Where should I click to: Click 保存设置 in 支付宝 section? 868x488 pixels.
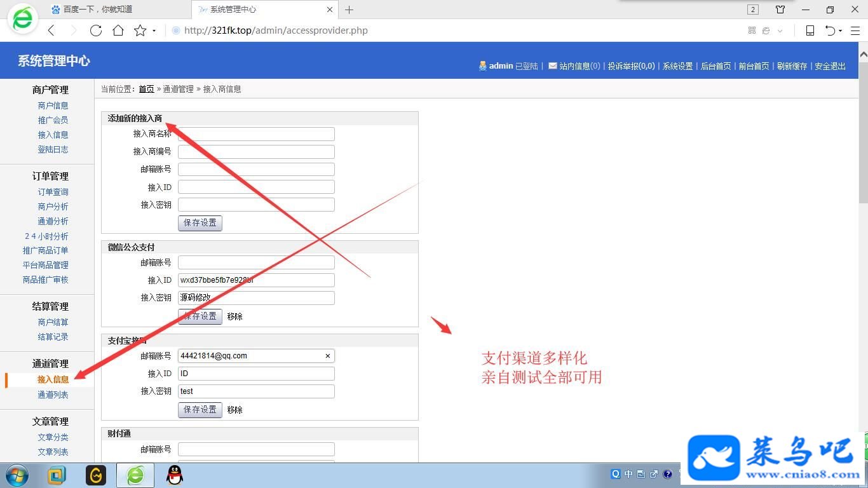pos(200,410)
